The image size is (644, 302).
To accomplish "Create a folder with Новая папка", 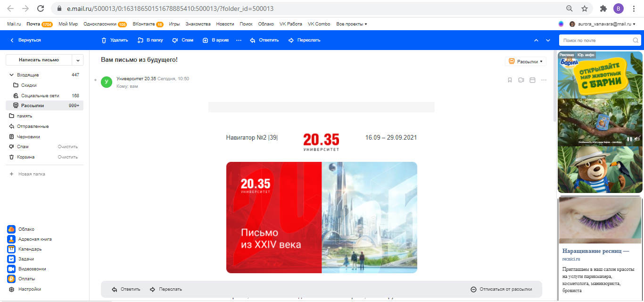I will pyautogui.click(x=27, y=174).
